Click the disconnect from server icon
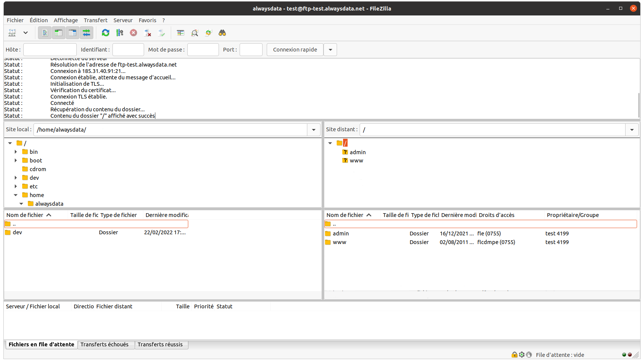644x364 pixels. (147, 33)
